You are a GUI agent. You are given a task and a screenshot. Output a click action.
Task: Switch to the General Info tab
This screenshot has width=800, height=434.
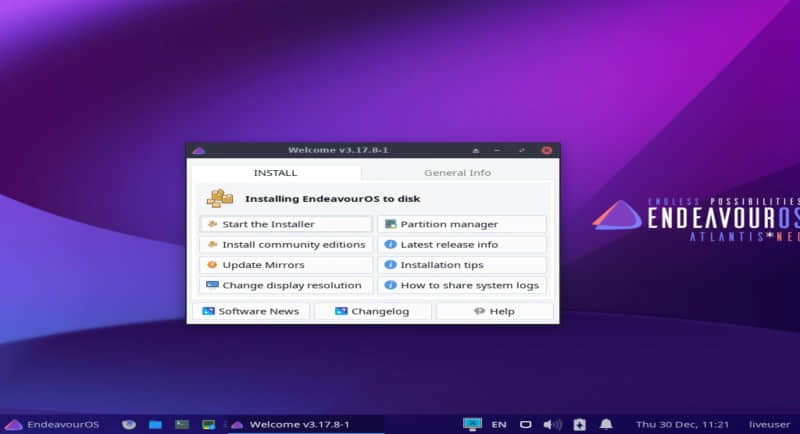point(457,173)
